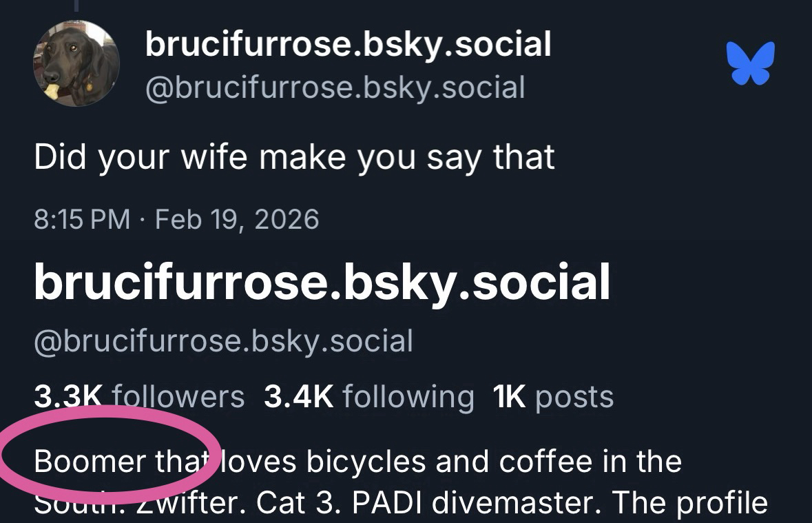Click the handle under the large profile heading
The image size is (812, 523).
(x=223, y=341)
